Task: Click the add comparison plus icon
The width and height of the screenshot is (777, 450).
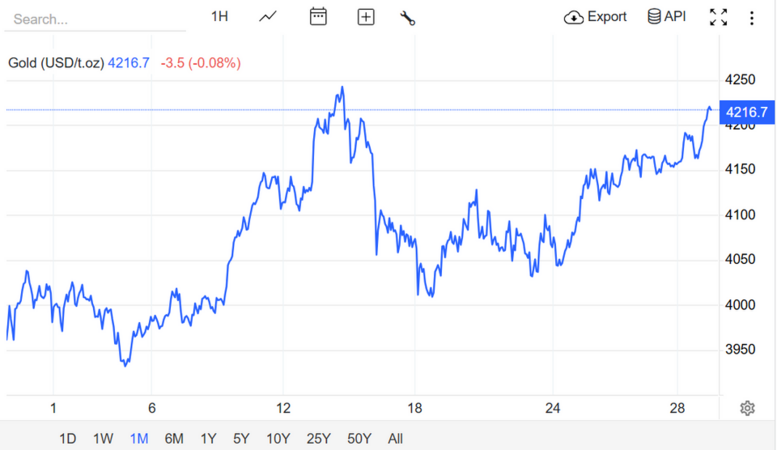Action: (366, 17)
